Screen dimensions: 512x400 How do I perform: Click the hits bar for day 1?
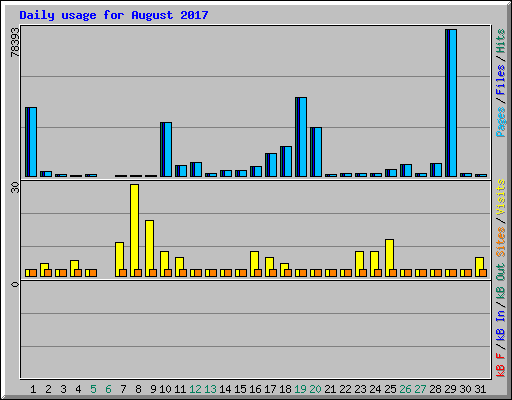pyautogui.click(x=31, y=142)
